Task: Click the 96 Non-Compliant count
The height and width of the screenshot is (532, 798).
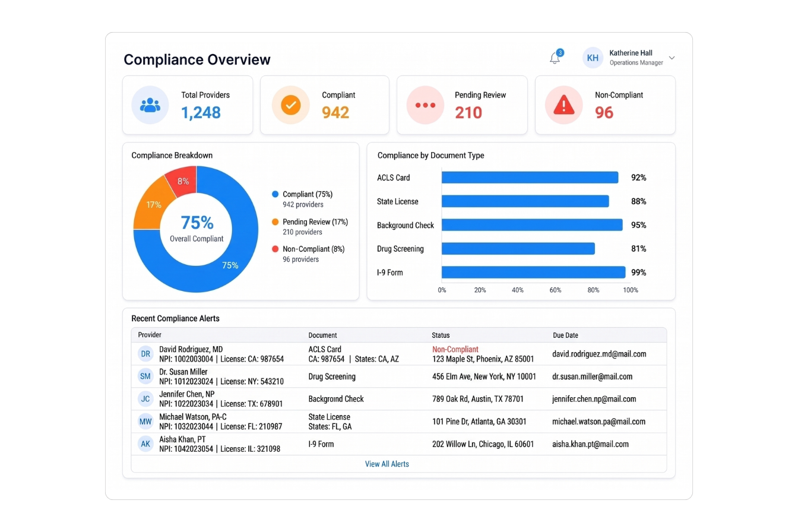Action: pos(604,112)
